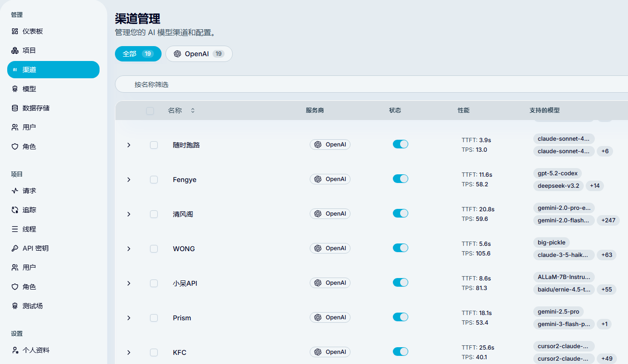The width and height of the screenshot is (628, 364).
Task: Check the select-all checkbox in table header
Action: coord(150,111)
